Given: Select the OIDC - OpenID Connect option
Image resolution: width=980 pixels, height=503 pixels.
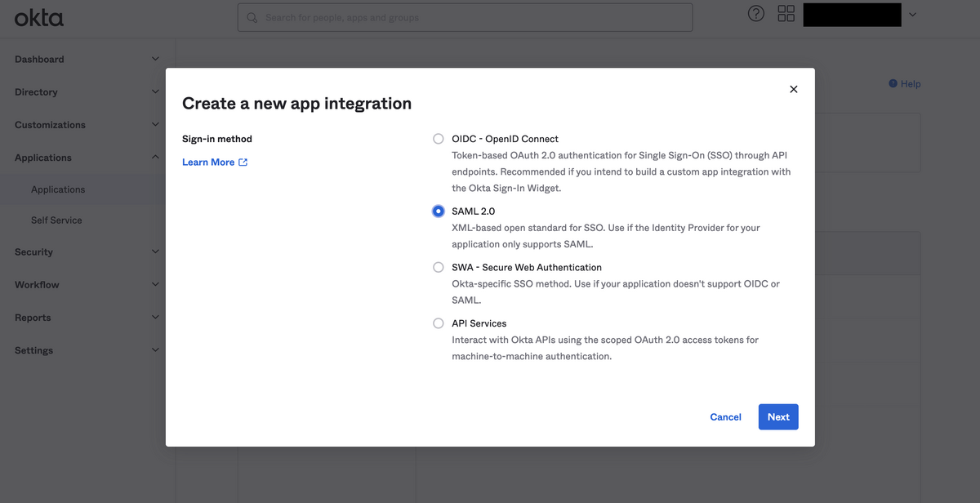Looking at the screenshot, I should pos(439,139).
